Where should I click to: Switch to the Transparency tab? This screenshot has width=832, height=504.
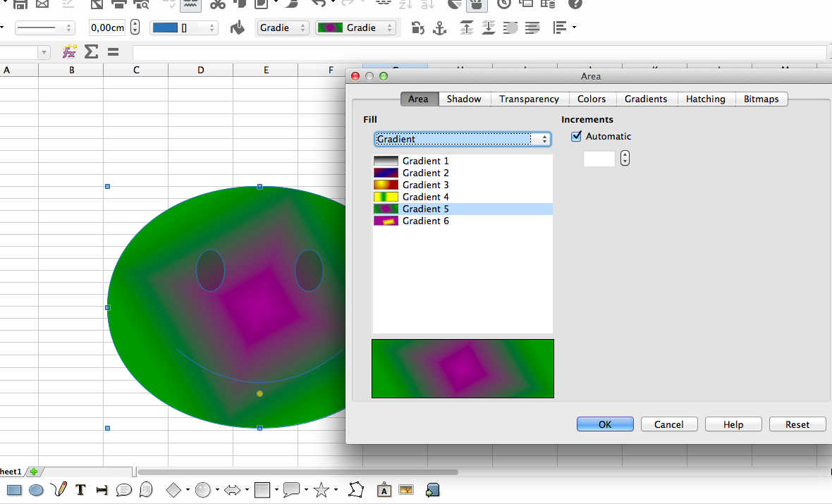(x=529, y=99)
